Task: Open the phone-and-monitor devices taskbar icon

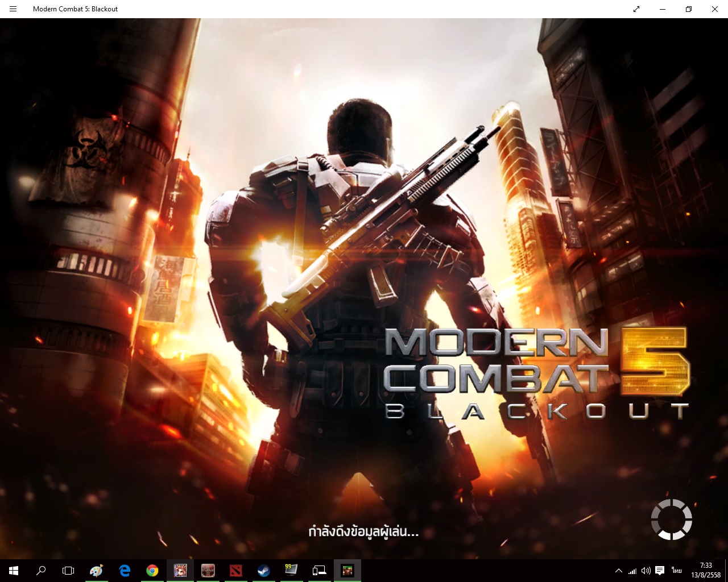Action: coord(319,571)
